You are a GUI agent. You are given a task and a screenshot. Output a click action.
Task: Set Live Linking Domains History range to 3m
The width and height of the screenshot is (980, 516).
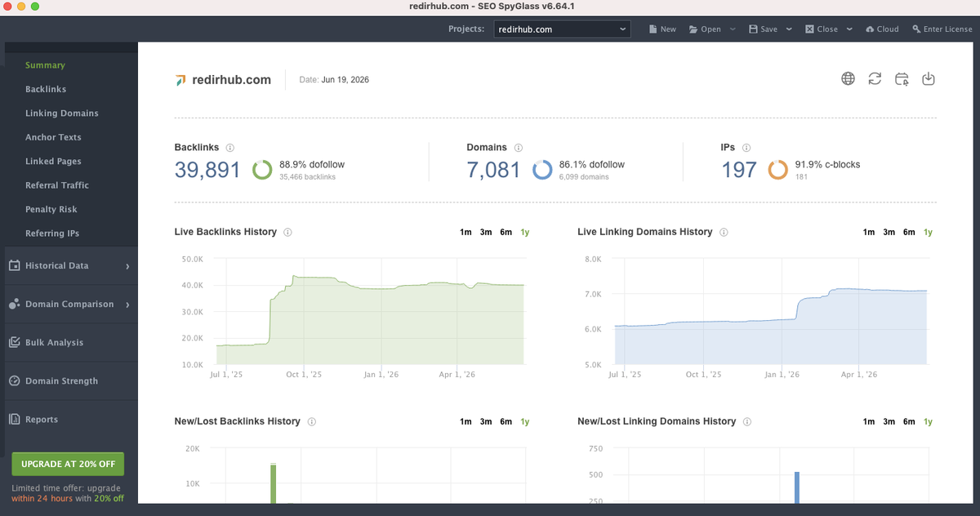tap(889, 232)
